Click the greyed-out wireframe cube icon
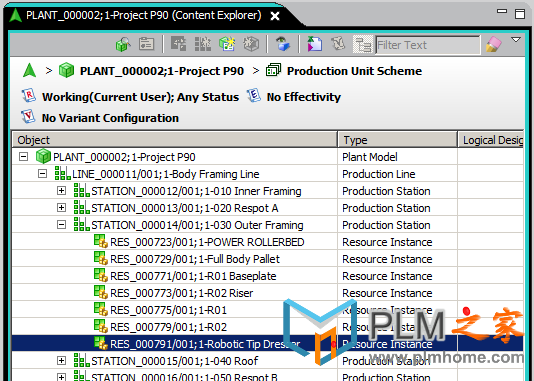534x381 pixels. click(251, 44)
